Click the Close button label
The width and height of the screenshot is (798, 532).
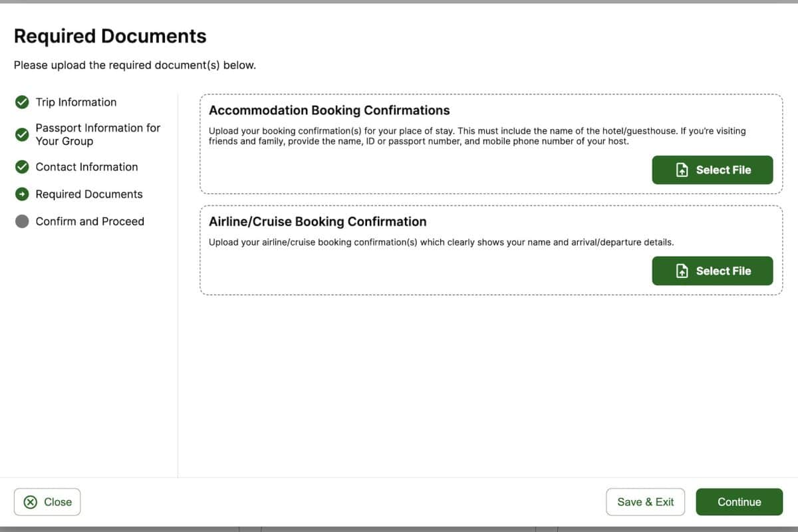pyautogui.click(x=58, y=502)
